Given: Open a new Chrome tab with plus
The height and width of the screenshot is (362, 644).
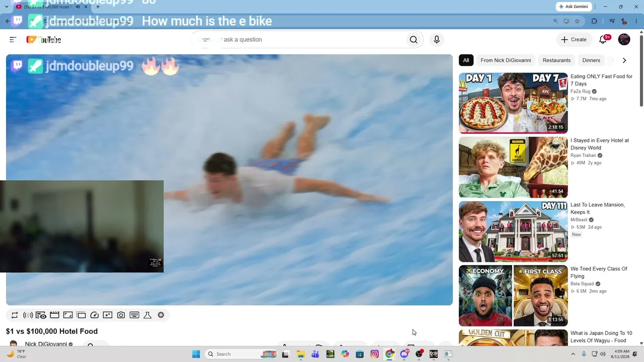Looking at the screenshot, I should pyautogui.click(x=98, y=7).
